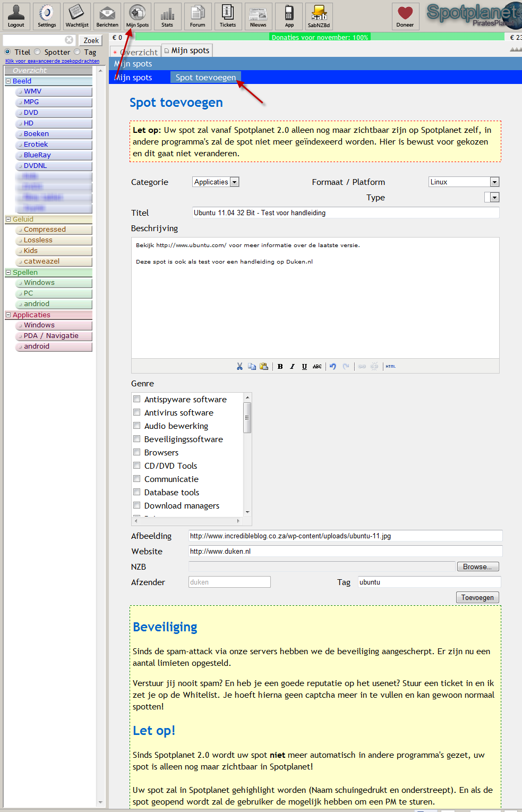
Task: Open the BlueRay category in sidebar
Action: (54, 155)
